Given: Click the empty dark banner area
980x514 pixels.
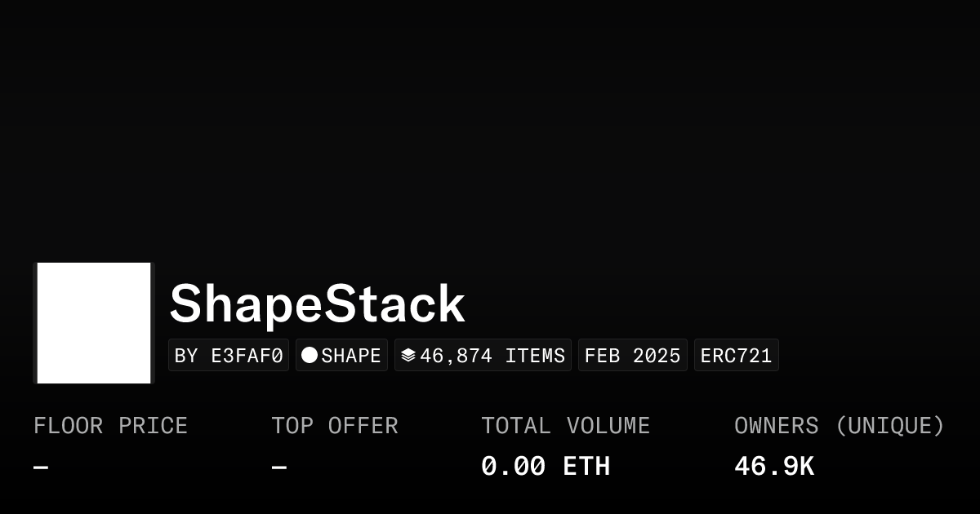Looking at the screenshot, I should click(x=490, y=122).
